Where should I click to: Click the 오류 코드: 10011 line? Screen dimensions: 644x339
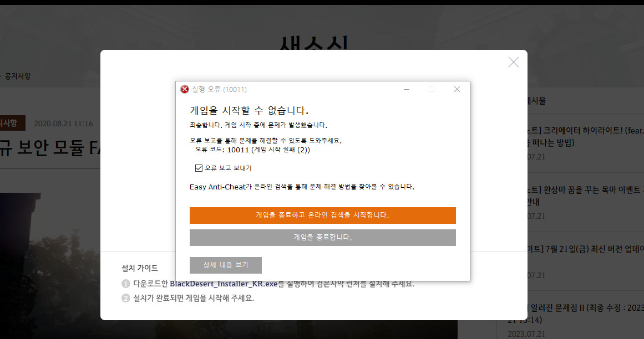[252, 150]
